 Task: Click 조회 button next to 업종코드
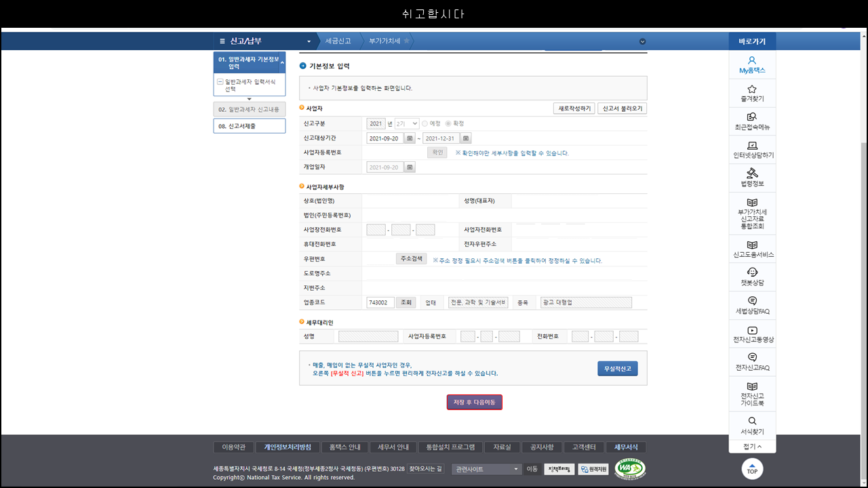point(406,302)
